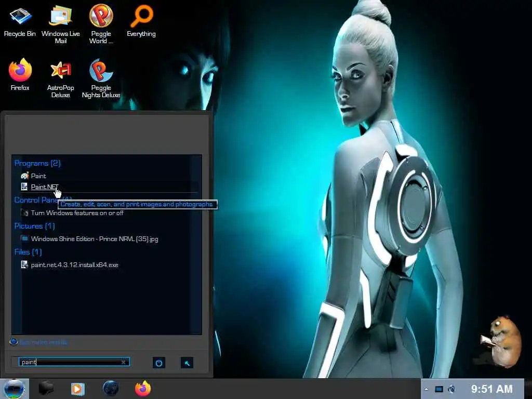The image size is (532, 399).
Task: Select the Peggle World desktop icon
Action: (101, 24)
